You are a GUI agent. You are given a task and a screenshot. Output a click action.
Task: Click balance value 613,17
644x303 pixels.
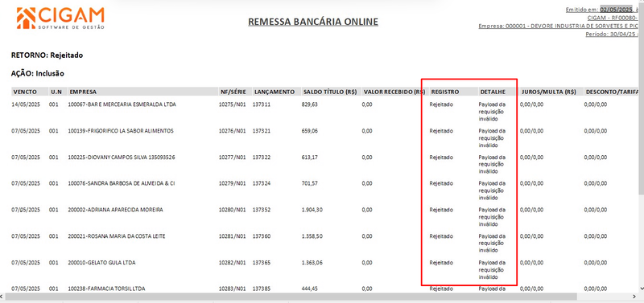pyautogui.click(x=310, y=157)
